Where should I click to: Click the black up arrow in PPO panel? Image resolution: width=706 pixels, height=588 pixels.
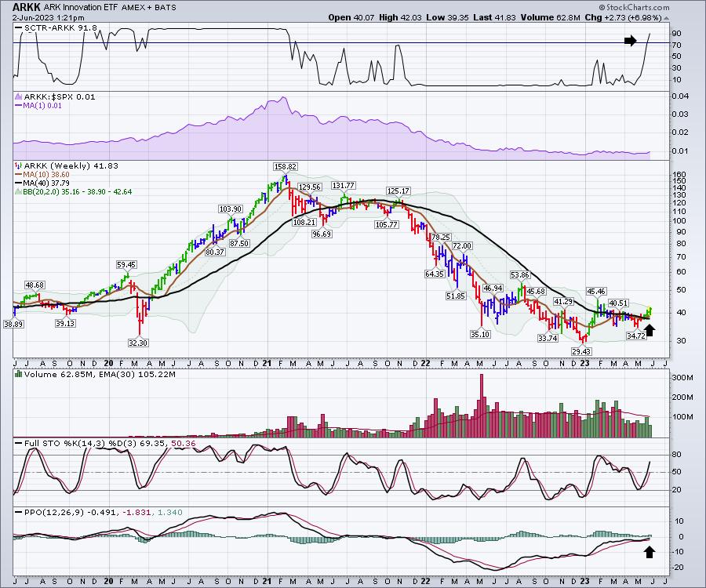[650, 552]
